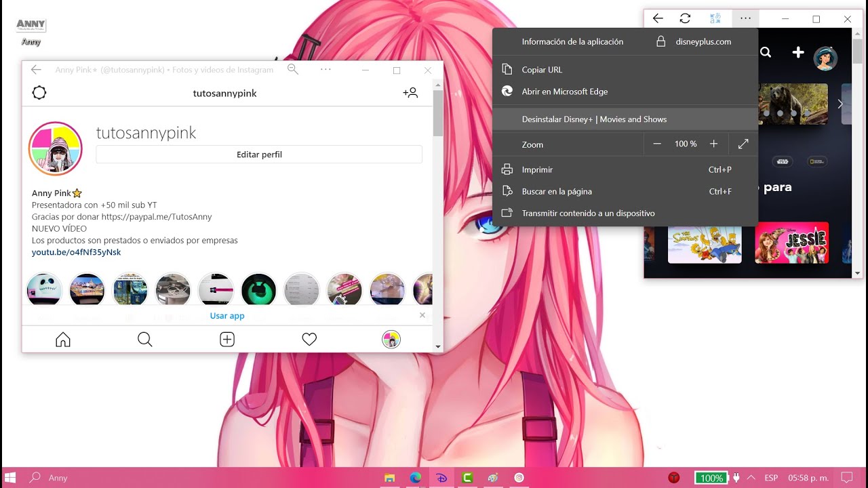Image resolution: width=868 pixels, height=488 pixels.
Task: Select Transmitir contenido a un dispositivo
Action: pos(625,213)
